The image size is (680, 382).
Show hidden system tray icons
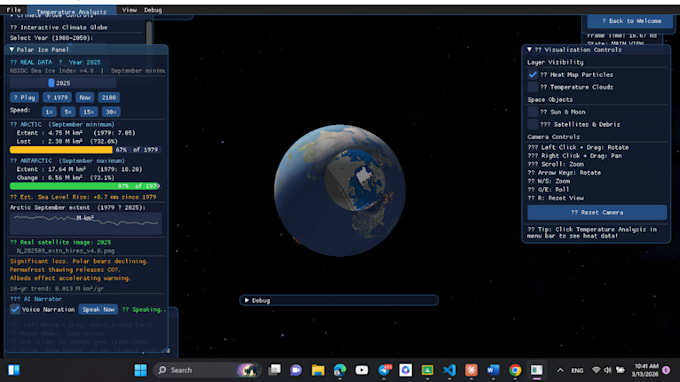pyautogui.click(x=560, y=370)
